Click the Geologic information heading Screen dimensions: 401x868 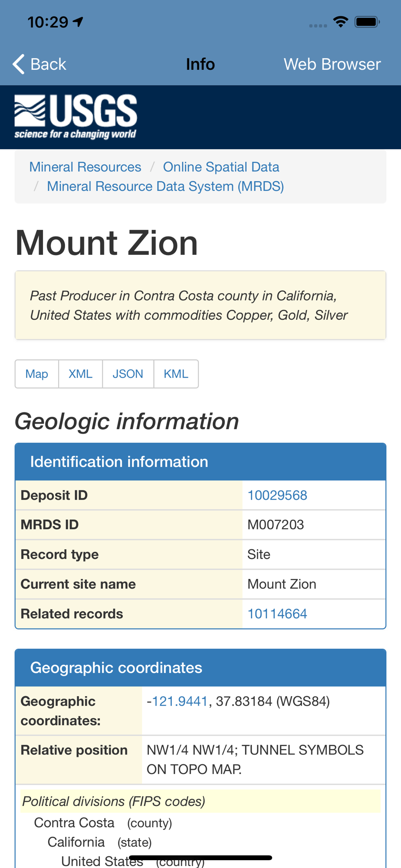127,421
